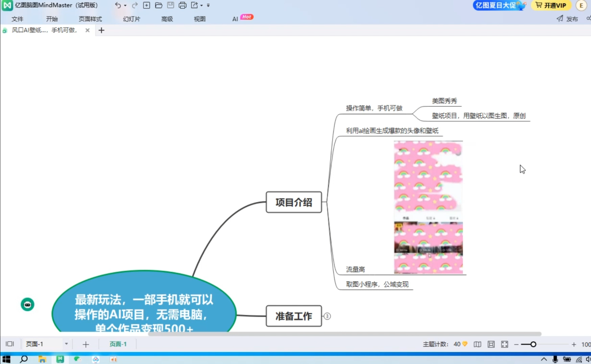Click the New document icon

coord(146,5)
